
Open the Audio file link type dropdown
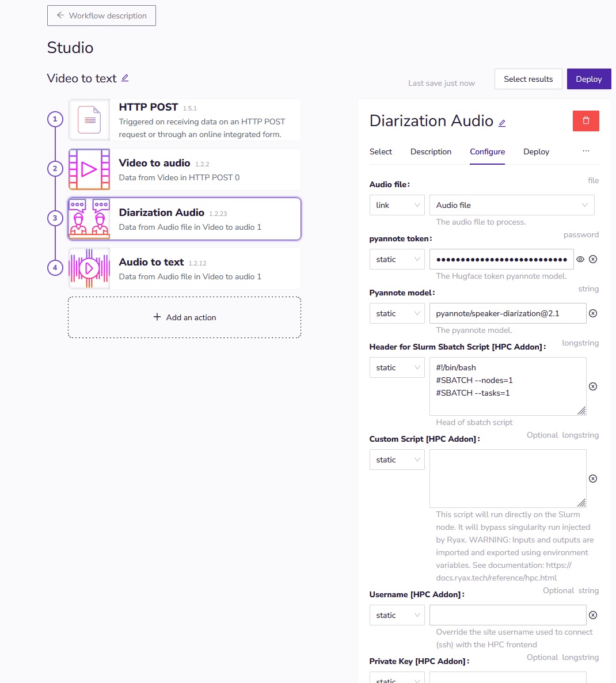pyautogui.click(x=397, y=205)
